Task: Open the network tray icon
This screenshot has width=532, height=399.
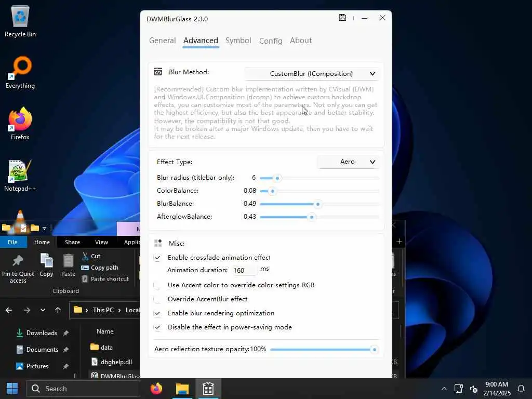Action: click(459, 389)
